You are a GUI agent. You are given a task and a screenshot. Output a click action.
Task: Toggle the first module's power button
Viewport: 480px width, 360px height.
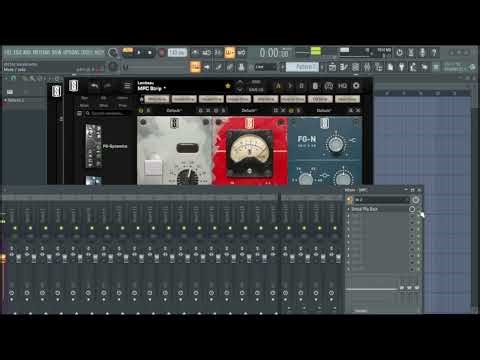click(x=141, y=110)
